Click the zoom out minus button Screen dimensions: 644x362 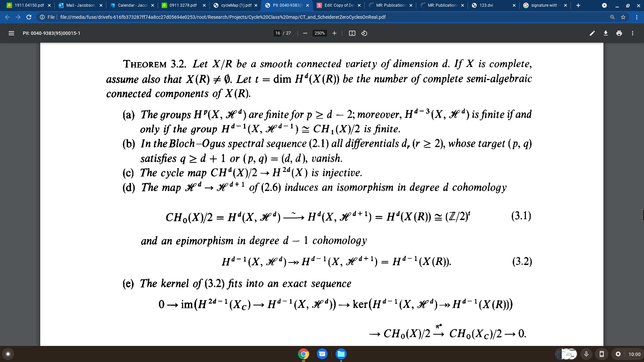(x=305, y=33)
